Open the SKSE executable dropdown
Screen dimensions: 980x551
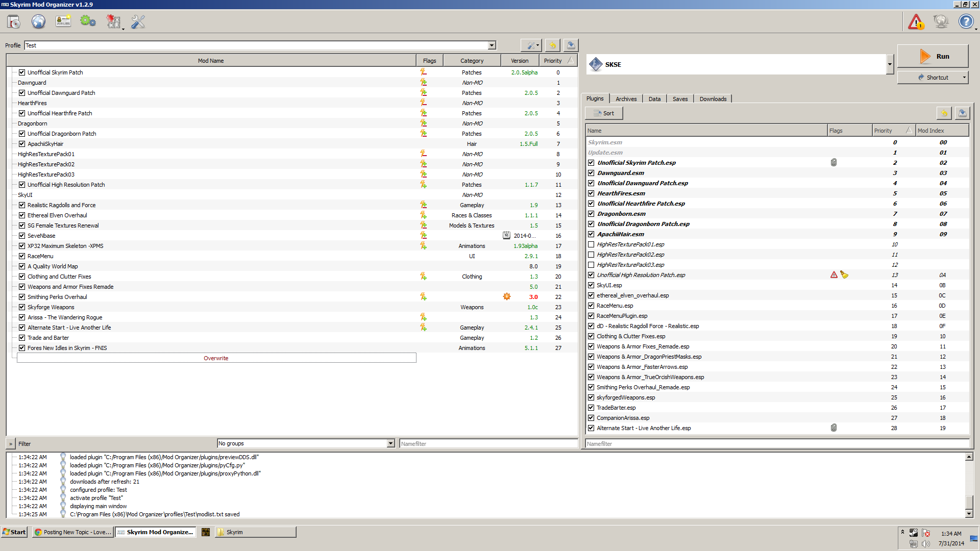tap(890, 64)
